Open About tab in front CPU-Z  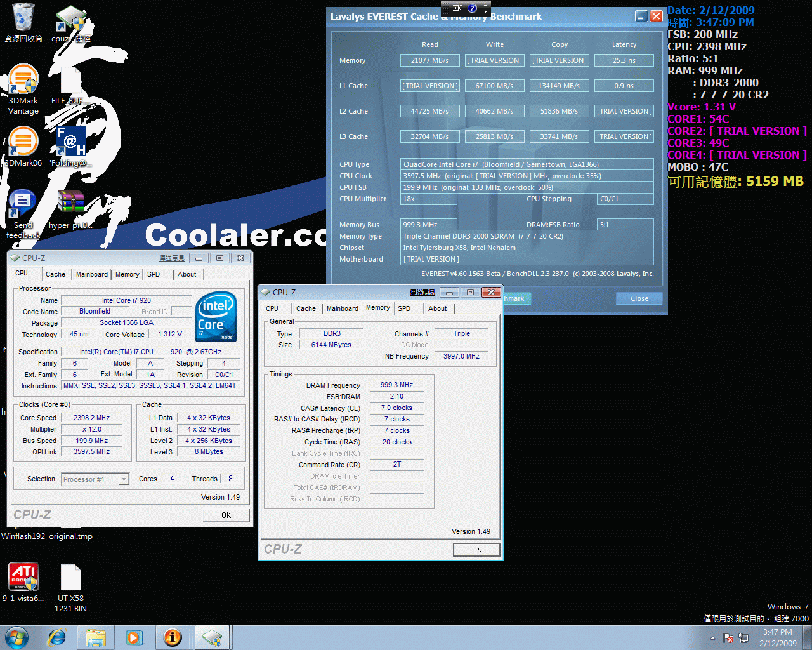pos(438,308)
